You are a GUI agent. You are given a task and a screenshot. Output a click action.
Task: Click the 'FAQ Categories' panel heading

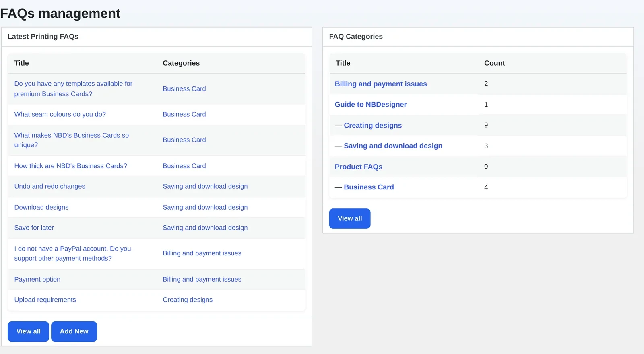click(x=356, y=37)
